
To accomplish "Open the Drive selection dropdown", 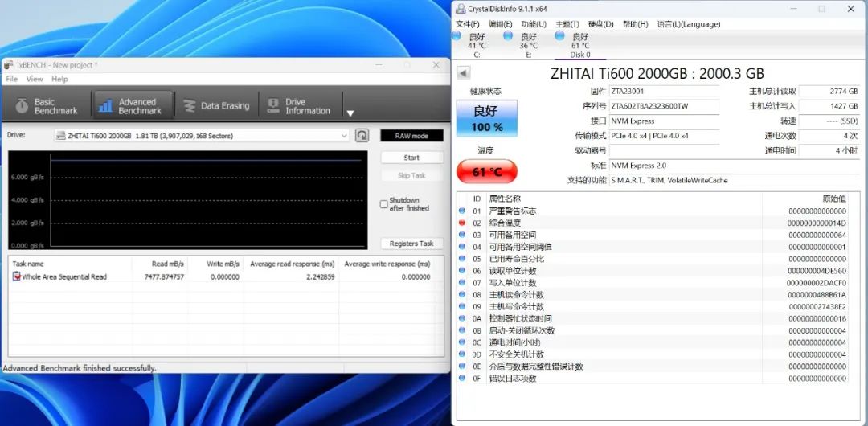I will tap(202, 136).
